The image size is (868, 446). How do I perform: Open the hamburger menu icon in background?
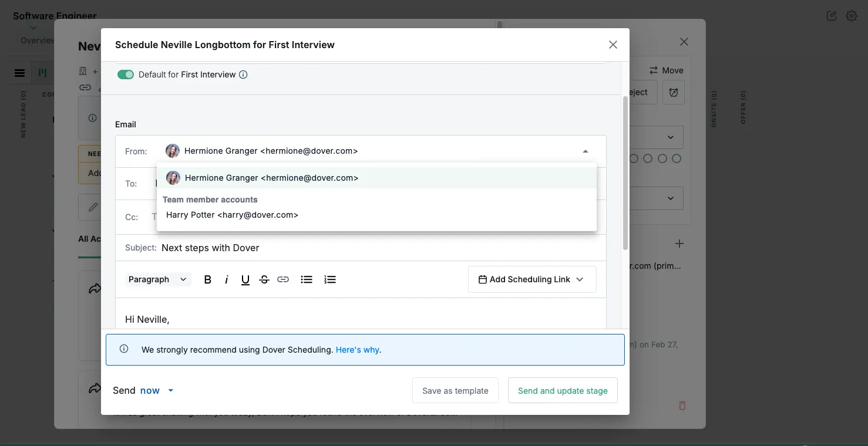click(19, 73)
